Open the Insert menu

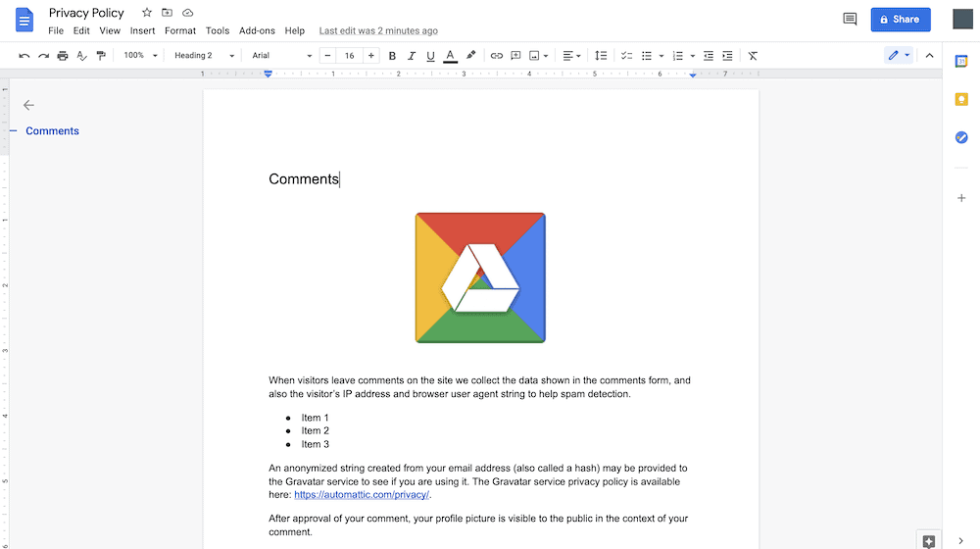(142, 30)
